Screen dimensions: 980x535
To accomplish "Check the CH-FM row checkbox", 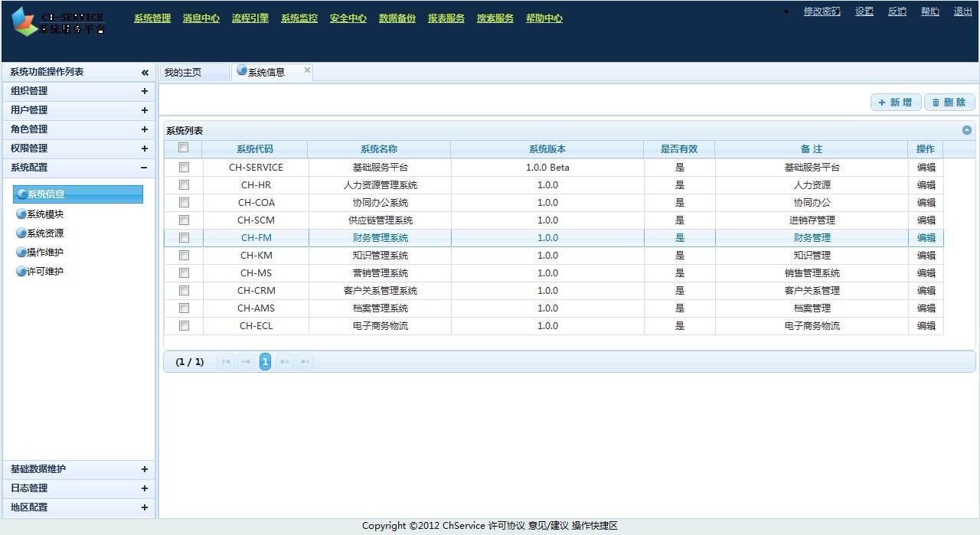I will point(184,237).
